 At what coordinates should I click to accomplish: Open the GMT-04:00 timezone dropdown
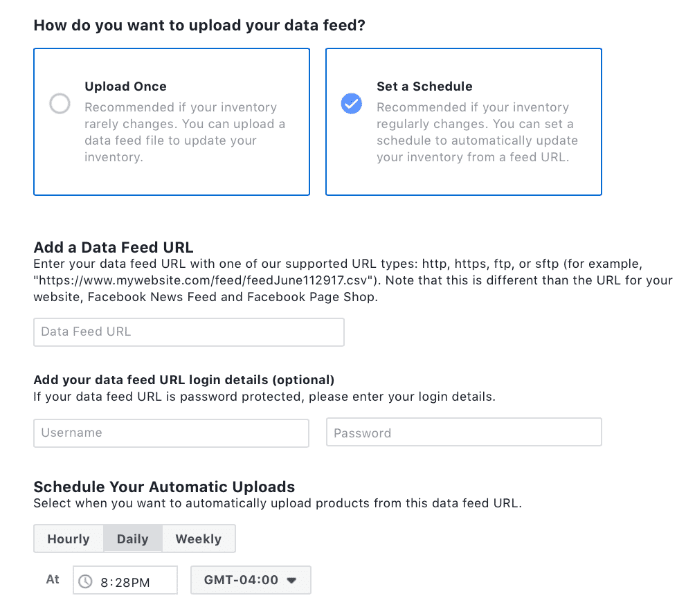pos(251,579)
